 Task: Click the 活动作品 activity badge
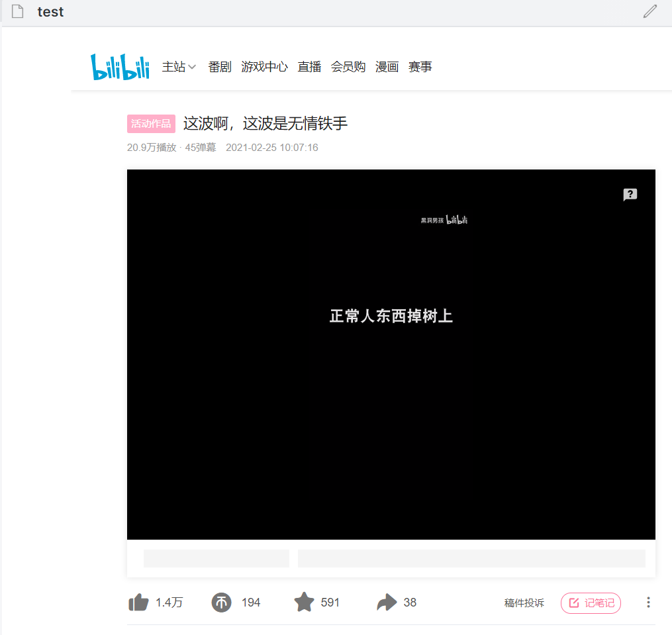[150, 124]
